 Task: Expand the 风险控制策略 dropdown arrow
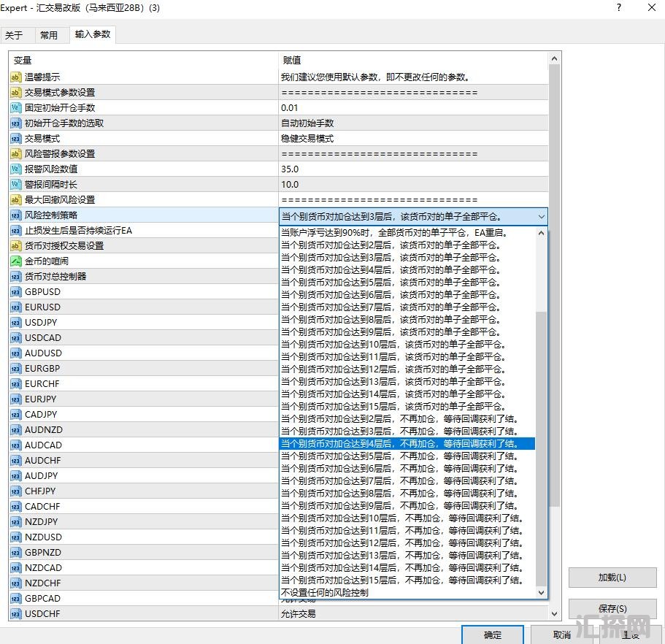point(541,217)
